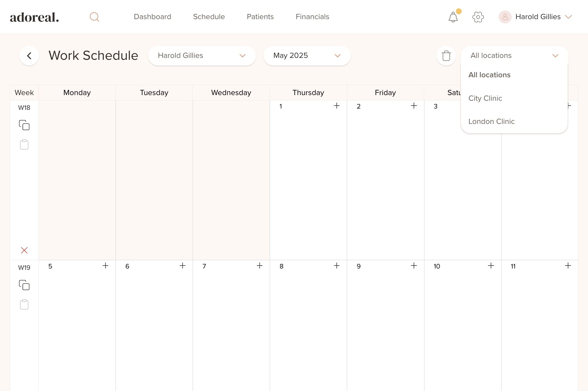This screenshot has height=391, width=588.
Task: Open the May 2025 month dropdown
Action: coord(307,56)
